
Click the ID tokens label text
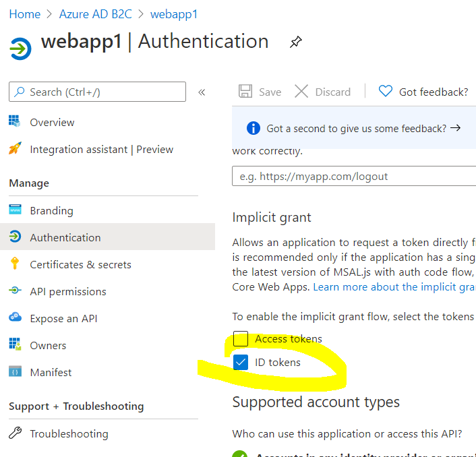[278, 363]
